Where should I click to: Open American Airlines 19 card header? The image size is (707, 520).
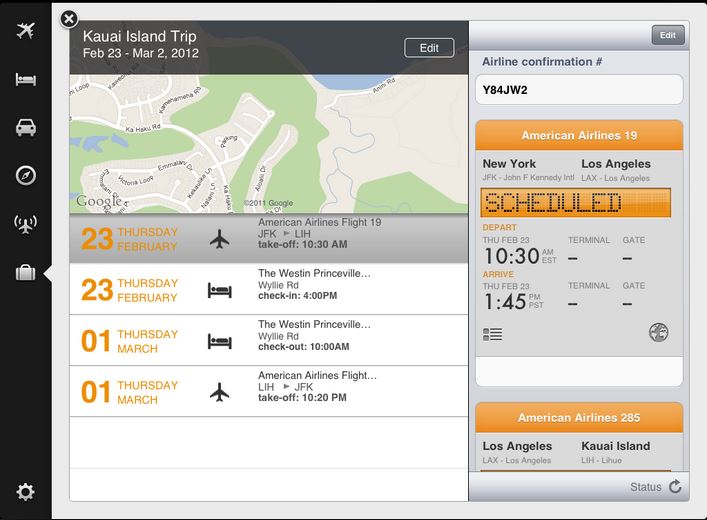point(579,135)
